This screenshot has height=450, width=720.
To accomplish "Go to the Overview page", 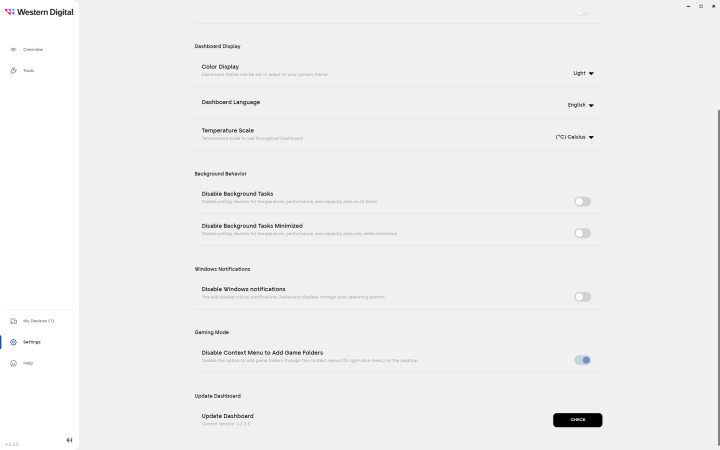I will point(33,49).
